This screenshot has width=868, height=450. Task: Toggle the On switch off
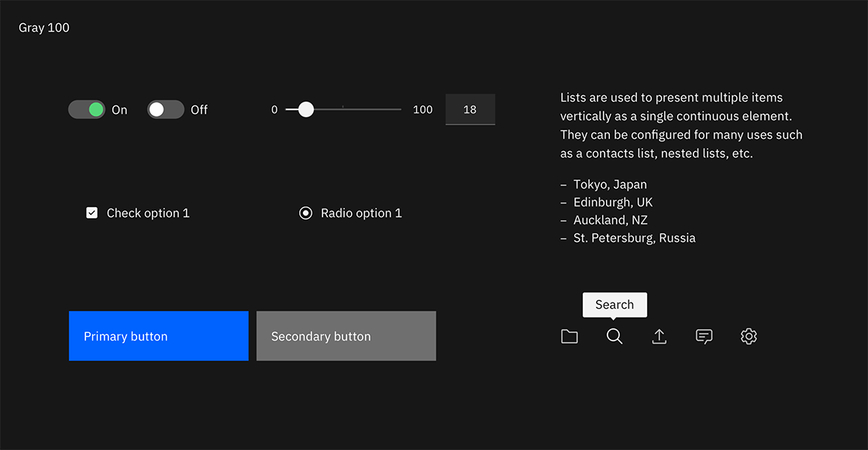click(87, 109)
